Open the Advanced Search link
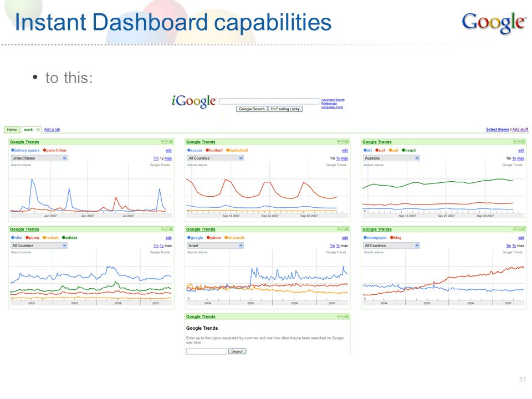Viewport: 532px width, 399px height. [333, 100]
